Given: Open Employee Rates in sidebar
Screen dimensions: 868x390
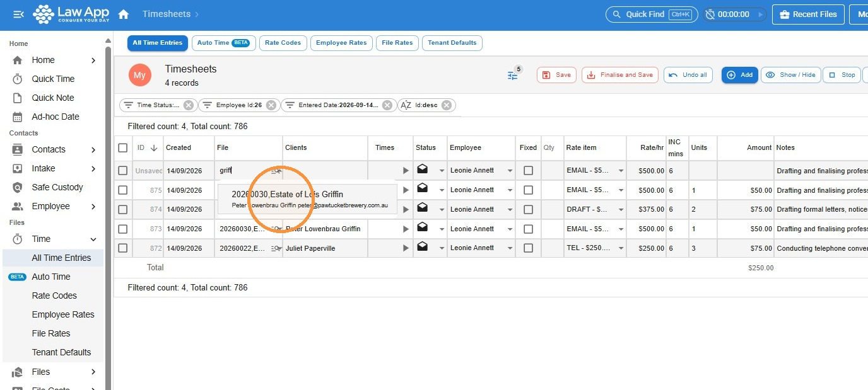Looking at the screenshot, I should pos(62,314).
